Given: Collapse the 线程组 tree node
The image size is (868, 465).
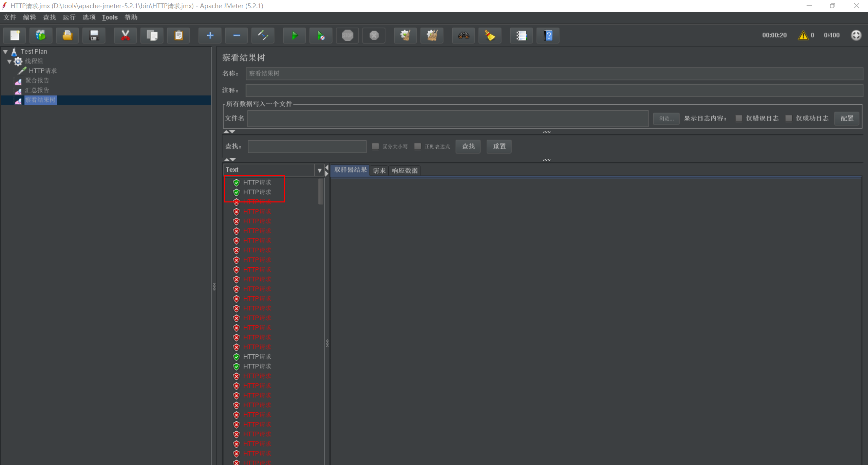Looking at the screenshot, I should [10, 61].
